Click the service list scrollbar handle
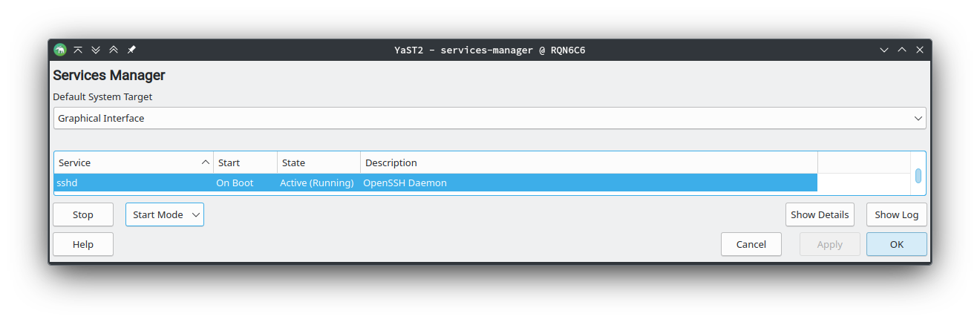The width and height of the screenshot is (980, 322). [x=918, y=176]
